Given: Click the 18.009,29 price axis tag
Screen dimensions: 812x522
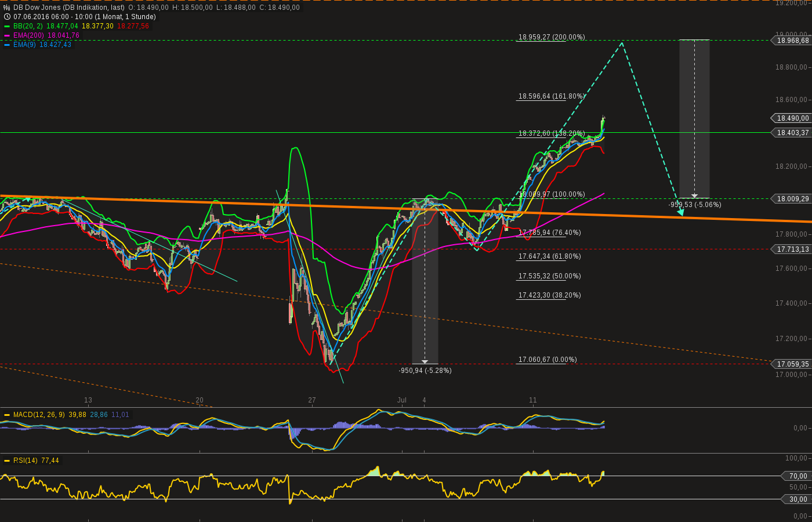Looking at the screenshot, I should tap(792, 199).
